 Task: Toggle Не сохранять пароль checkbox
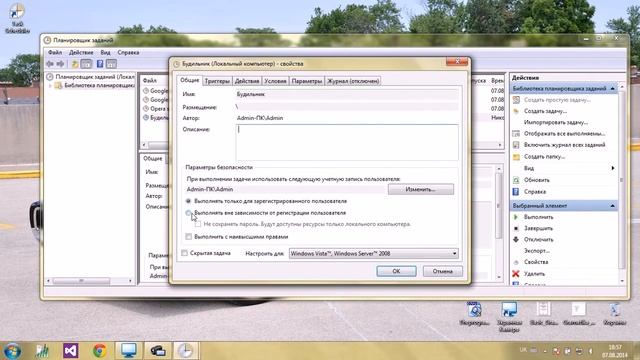coord(198,224)
